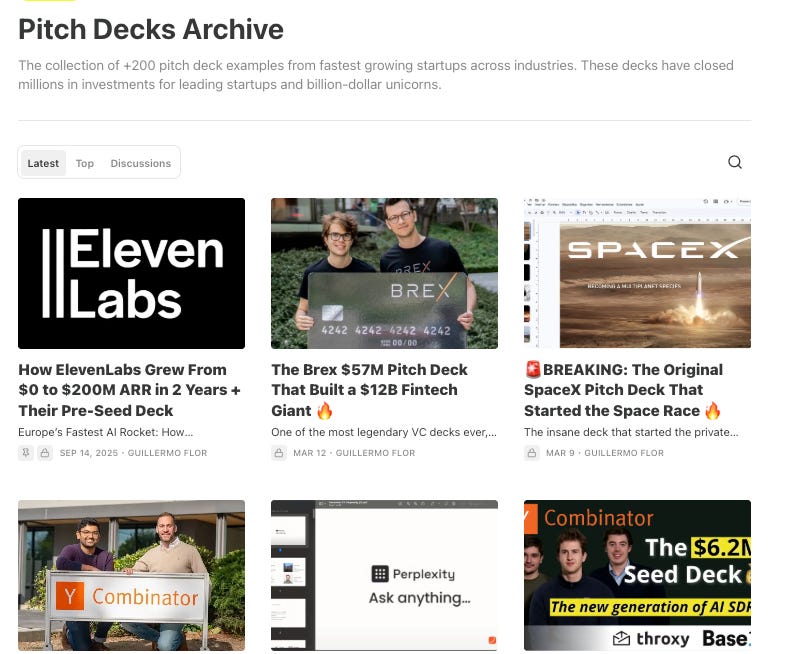The width and height of the screenshot is (788, 654).
Task: Open the $6.2M Seed Deck thumbnail
Action: tap(637, 575)
